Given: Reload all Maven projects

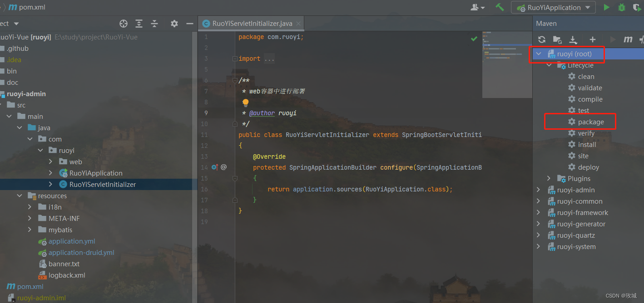Looking at the screenshot, I should click(542, 39).
